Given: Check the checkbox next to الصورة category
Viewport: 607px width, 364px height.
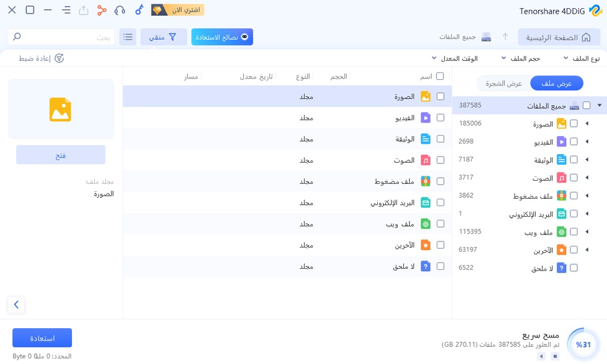Looking at the screenshot, I should pos(574,124).
